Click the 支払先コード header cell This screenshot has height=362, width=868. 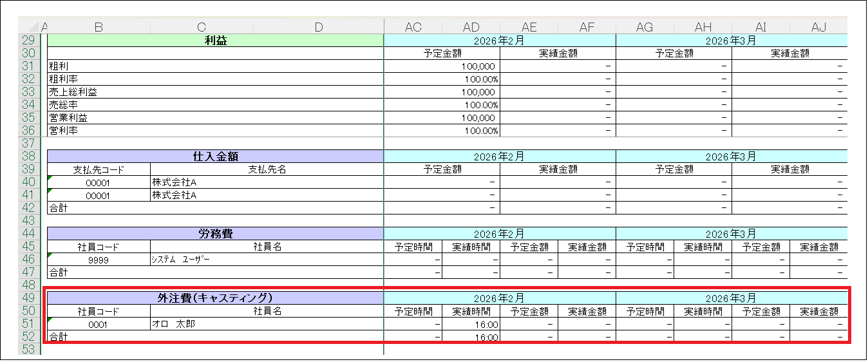pos(99,169)
